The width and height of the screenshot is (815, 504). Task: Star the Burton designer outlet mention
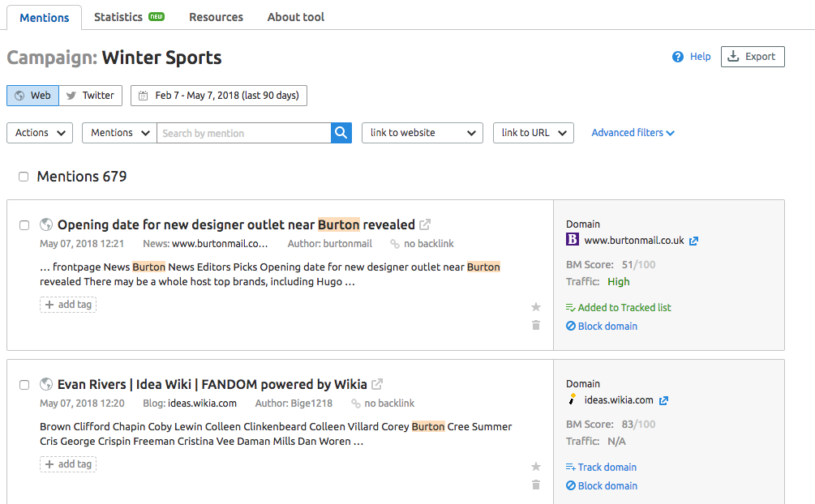tap(536, 307)
